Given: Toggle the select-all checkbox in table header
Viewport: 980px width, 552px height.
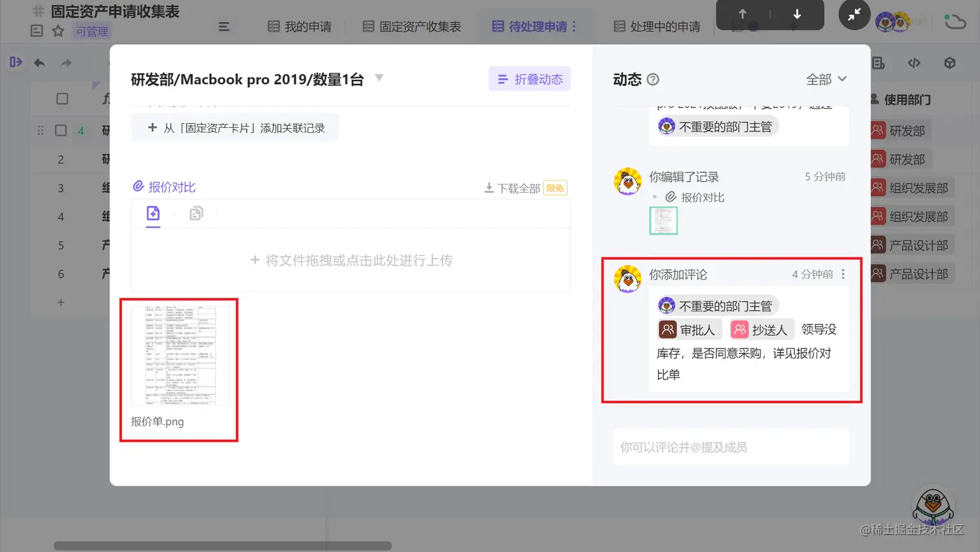Looking at the screenshot, I should pyautogui.click(x=62, y=98).
